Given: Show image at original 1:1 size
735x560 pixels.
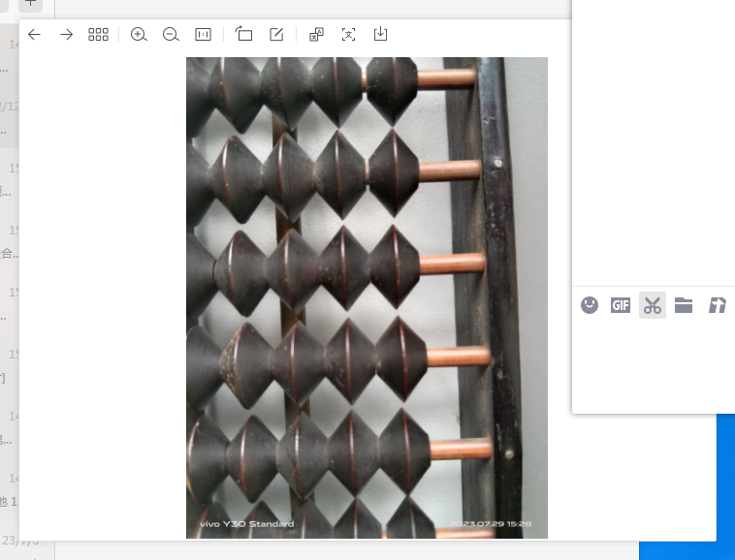Looking at the screenshot, I should pos(203,34).
